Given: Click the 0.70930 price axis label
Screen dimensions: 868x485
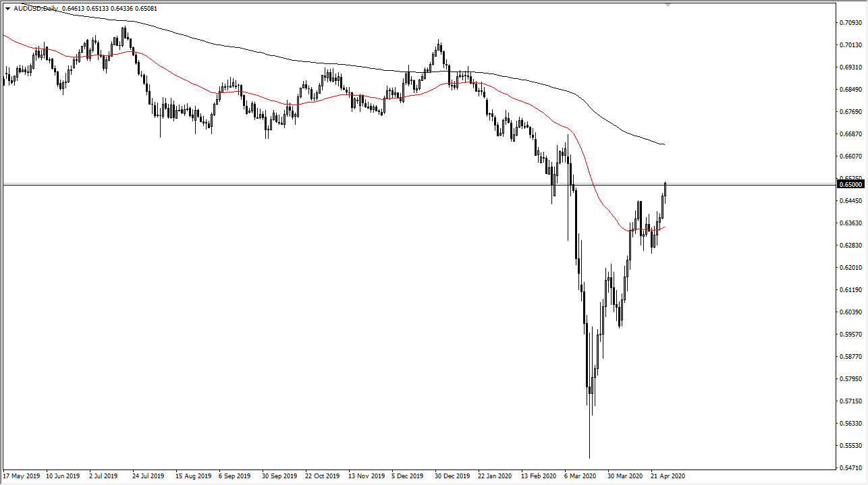Looking at the screenshot, I should (x=850, y=23).
